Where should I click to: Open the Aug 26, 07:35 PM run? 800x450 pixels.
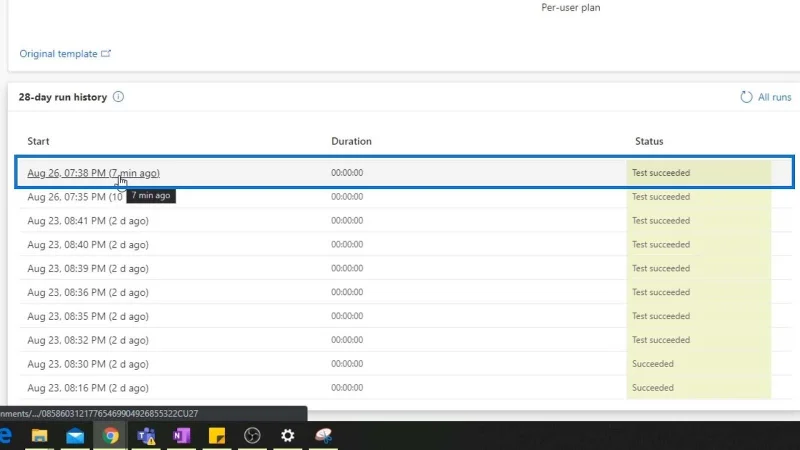click(74, 197)
